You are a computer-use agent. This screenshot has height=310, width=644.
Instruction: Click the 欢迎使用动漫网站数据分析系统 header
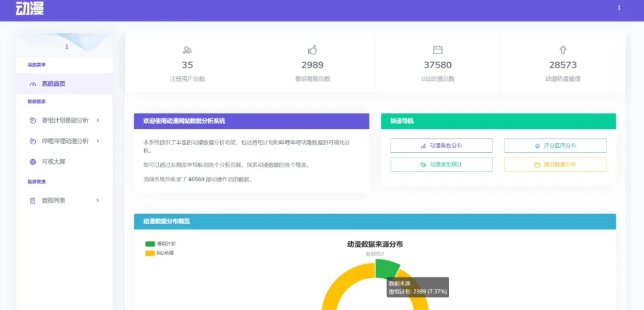(x=252, y=121)
